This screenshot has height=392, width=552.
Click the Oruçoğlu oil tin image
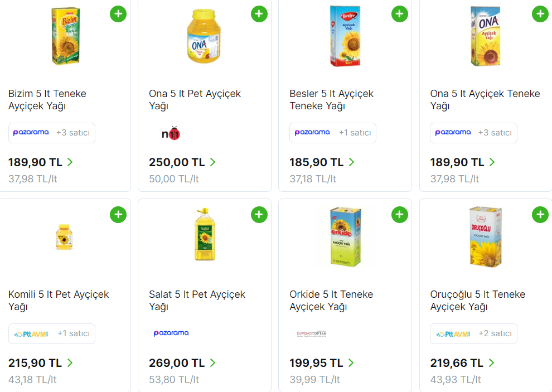pyautogui.click(x=485, y=236)
